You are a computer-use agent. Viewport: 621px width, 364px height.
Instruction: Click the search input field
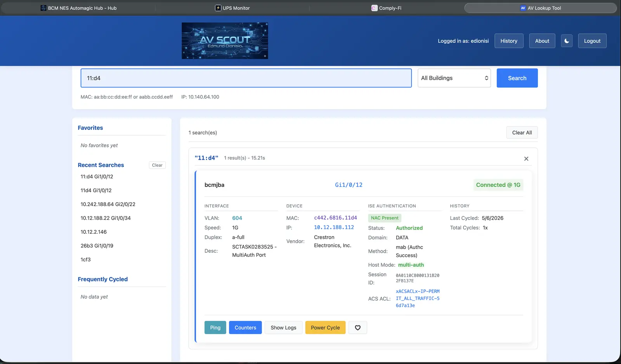246,78
